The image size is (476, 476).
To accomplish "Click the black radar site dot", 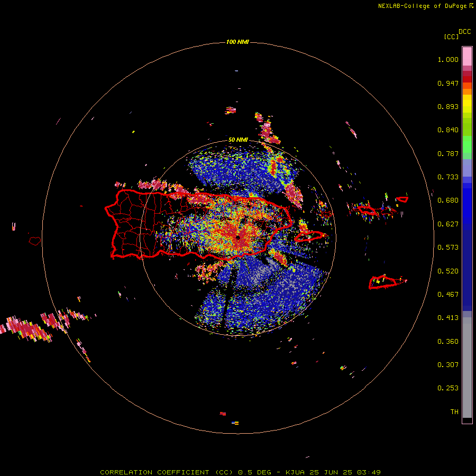I will click(x=238, y=237).
